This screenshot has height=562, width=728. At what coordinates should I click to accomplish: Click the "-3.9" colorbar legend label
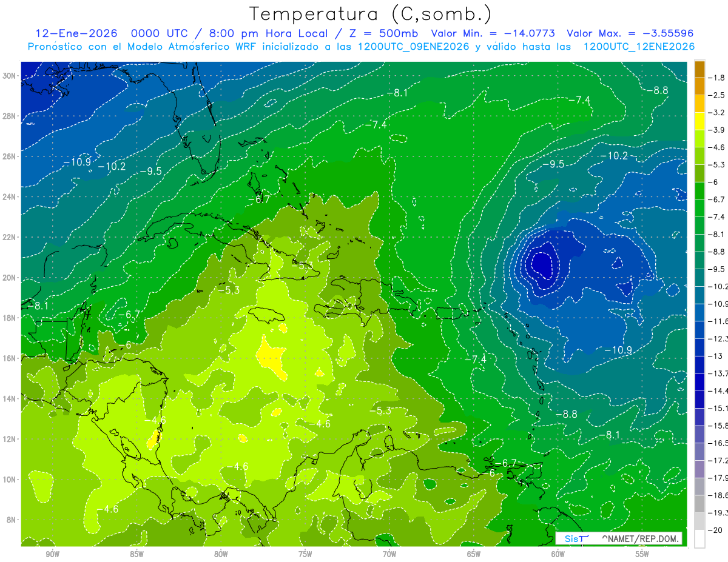tap(716, 130)
